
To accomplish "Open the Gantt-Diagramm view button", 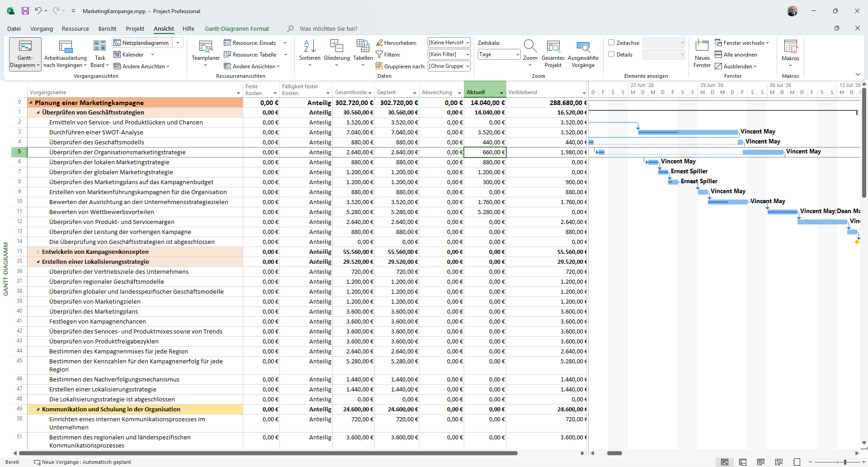I will pos(25,54).
